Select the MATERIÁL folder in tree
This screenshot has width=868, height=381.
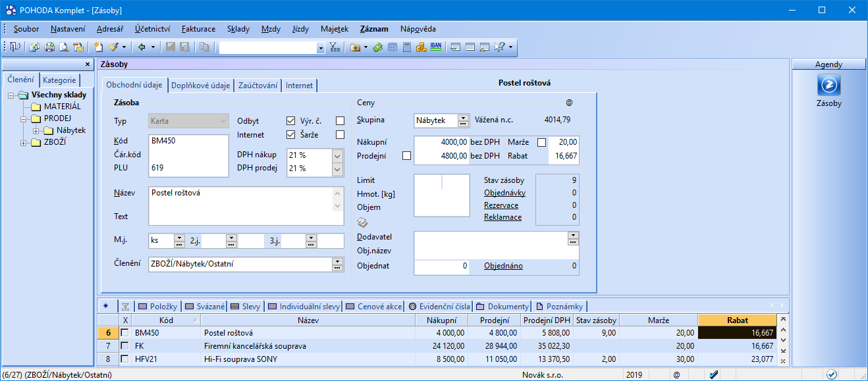[63, 107]
